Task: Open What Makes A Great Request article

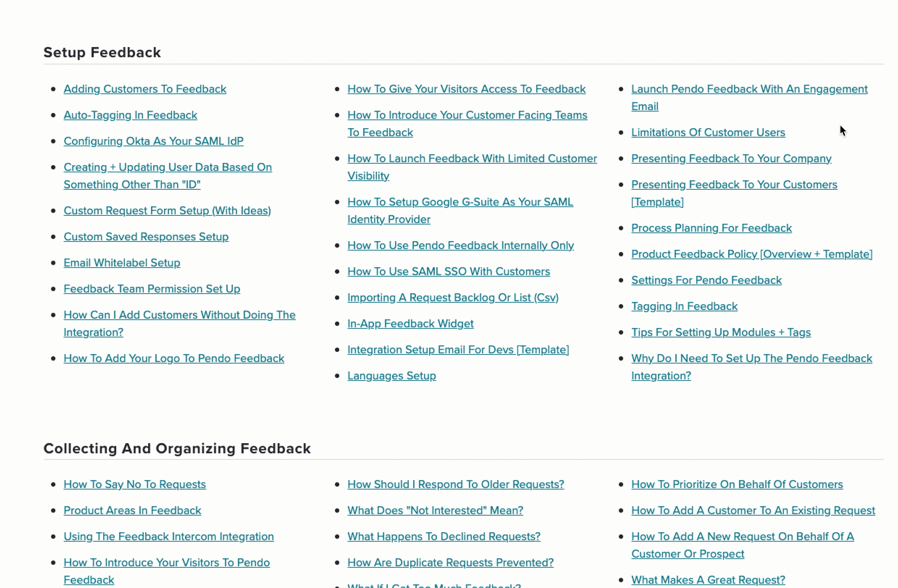Action: (708, 579)
